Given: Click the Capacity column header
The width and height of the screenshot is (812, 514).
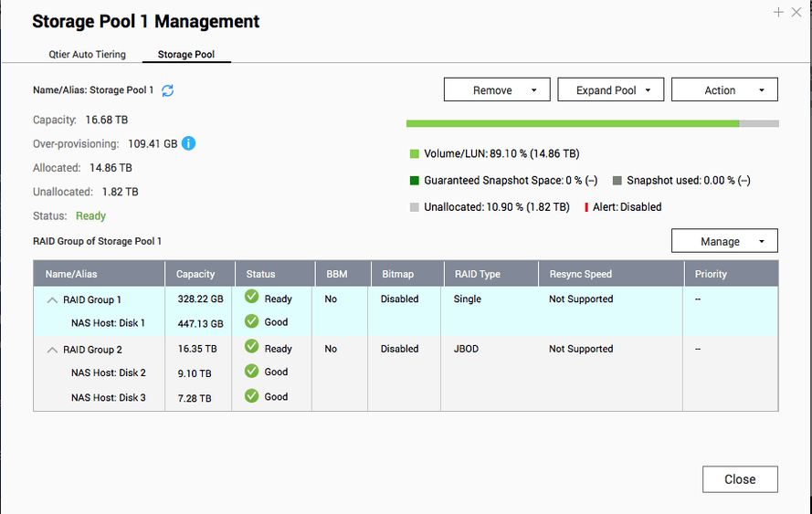Looking at the screenshot, I should [200, 274].
